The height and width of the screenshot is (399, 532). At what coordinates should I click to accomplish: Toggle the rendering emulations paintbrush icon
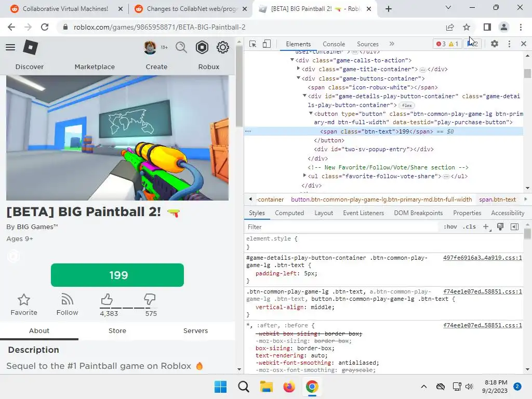pyautogui.click(x=500, y=227)
